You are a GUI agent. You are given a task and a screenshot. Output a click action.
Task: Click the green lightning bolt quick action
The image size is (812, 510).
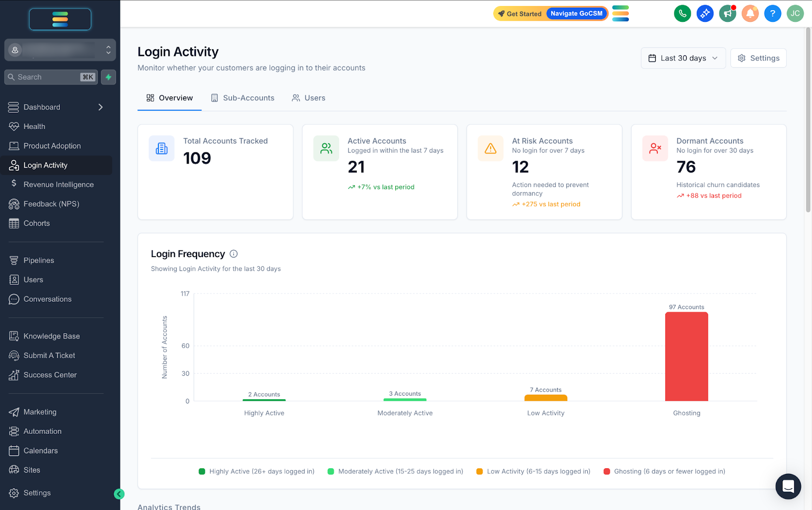[109, 77]
